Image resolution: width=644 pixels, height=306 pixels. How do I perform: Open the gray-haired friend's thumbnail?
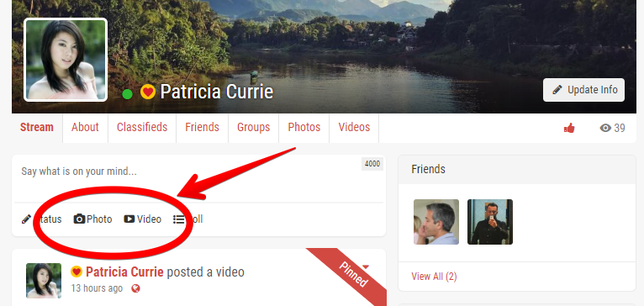click(x=436, y=222)
